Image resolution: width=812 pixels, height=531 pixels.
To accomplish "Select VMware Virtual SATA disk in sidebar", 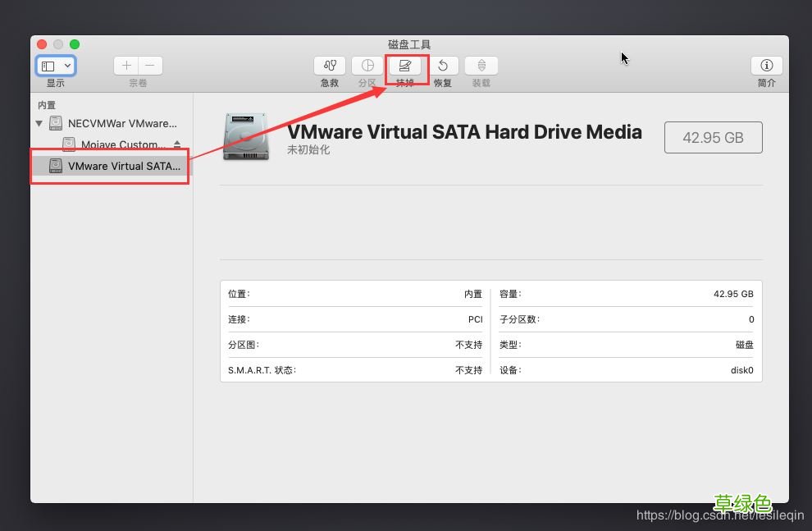I will click(110, 166).
